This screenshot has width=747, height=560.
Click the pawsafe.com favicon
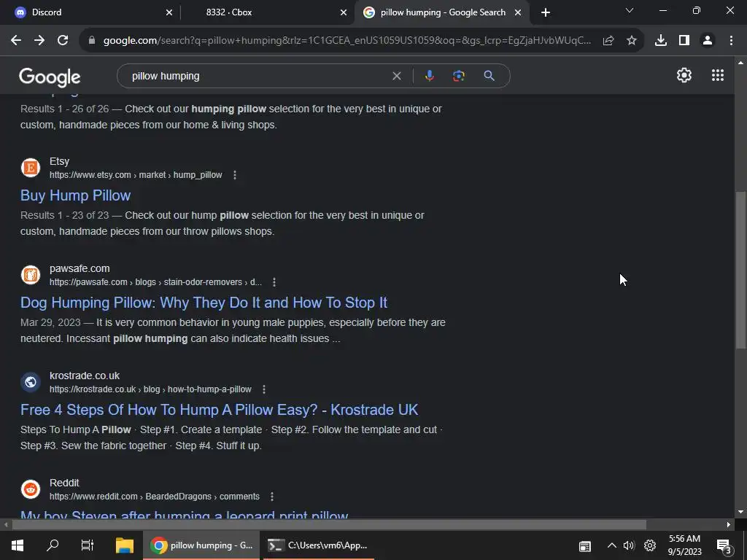point(31,275)
